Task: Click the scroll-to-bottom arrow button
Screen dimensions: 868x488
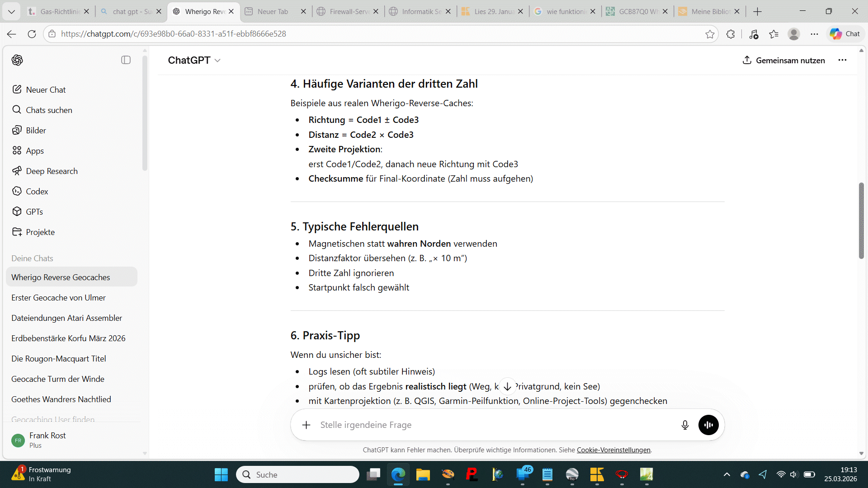Action: (x=507, y=386)
